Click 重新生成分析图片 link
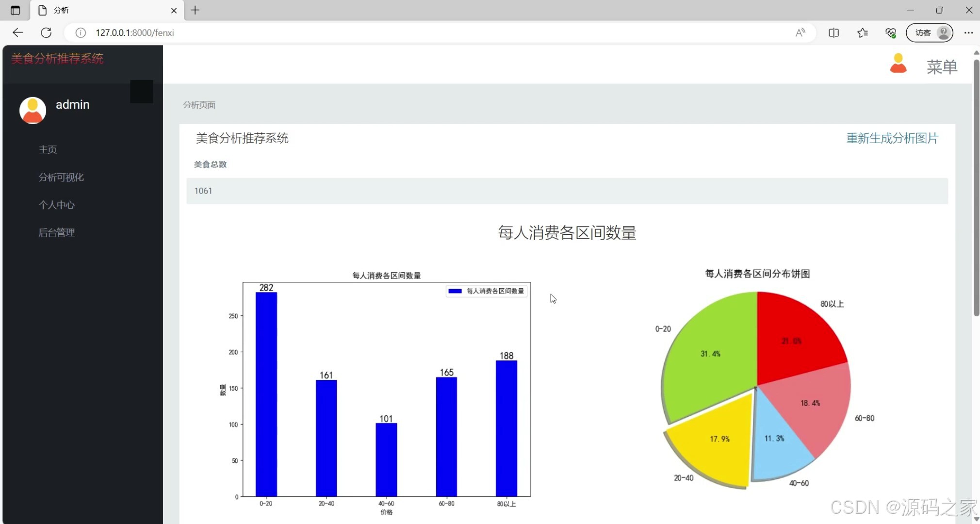This screenshot has width=980, height=524. 892,139
